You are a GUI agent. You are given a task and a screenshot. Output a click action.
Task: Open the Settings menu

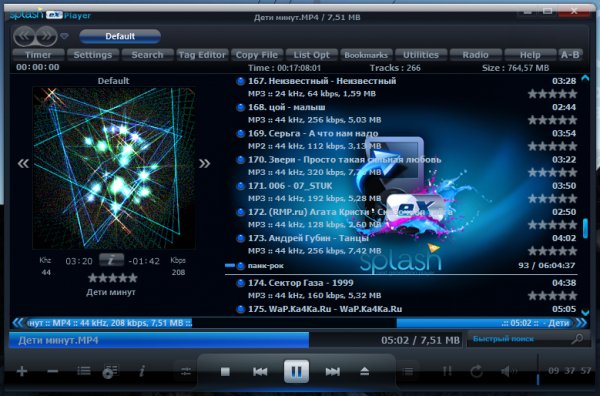[93, 55]
